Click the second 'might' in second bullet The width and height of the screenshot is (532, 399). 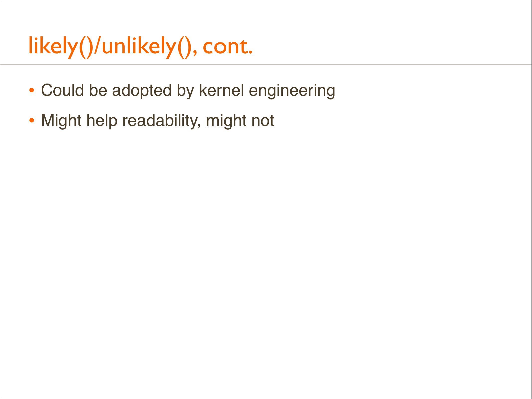coord(226,121)
